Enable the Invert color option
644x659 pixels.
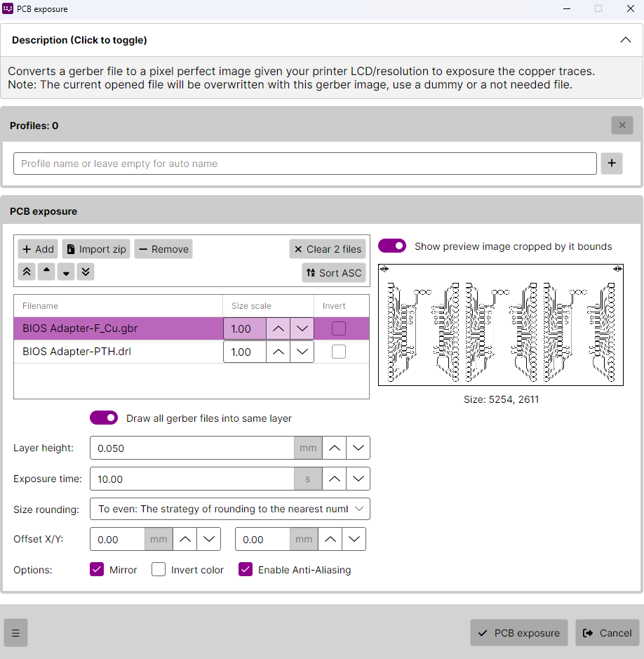pyautogui.click(x=159, y=569)
